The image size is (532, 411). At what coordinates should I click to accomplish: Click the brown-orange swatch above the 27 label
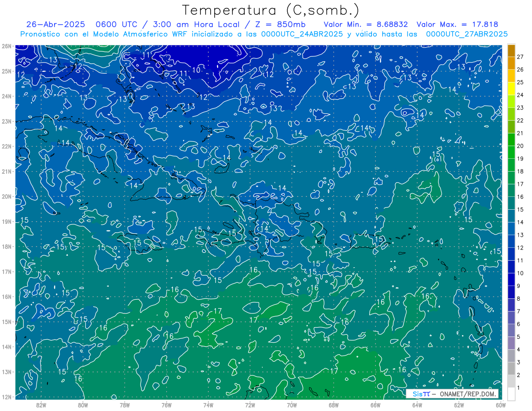(512, 51)
